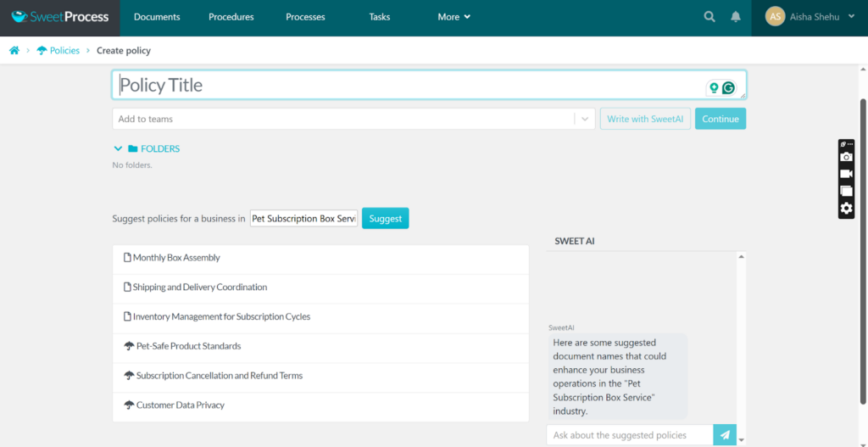Click the stacked windows icon in side toolbar
The width and height of the screenshot is (868, 447).
coord(847,191)
